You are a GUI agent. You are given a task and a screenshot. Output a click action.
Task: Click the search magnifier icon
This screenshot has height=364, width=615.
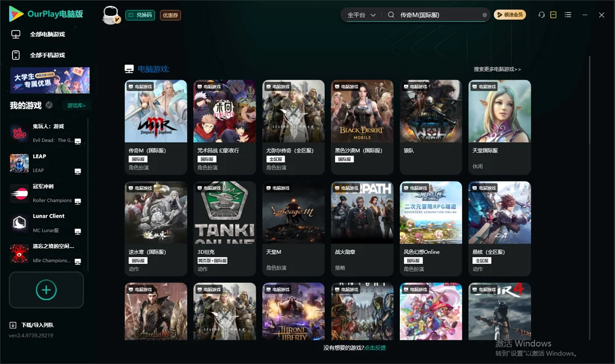391,15
